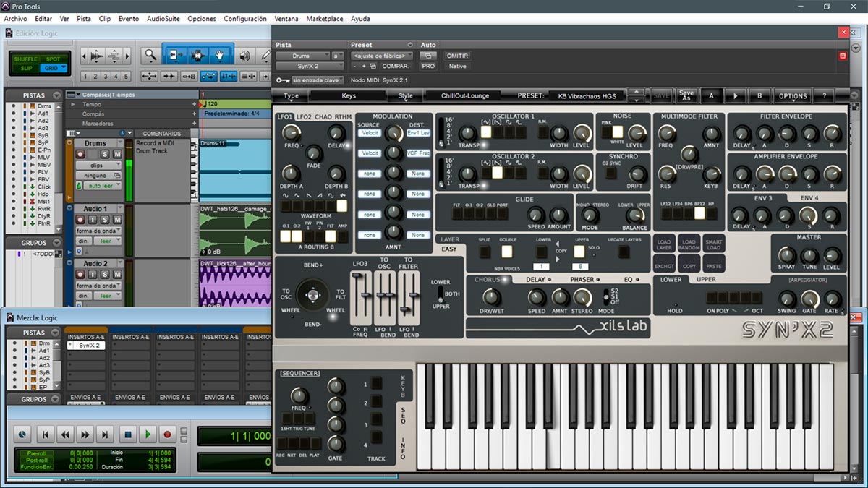
Task: Click the Tab to Transients toolbar button
Action: [x=169, y=76]
